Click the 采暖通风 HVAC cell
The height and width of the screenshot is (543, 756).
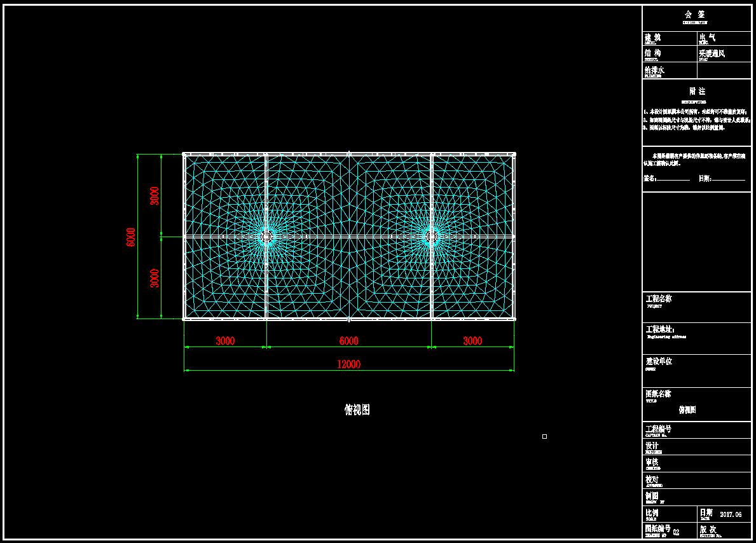(711, 54)
